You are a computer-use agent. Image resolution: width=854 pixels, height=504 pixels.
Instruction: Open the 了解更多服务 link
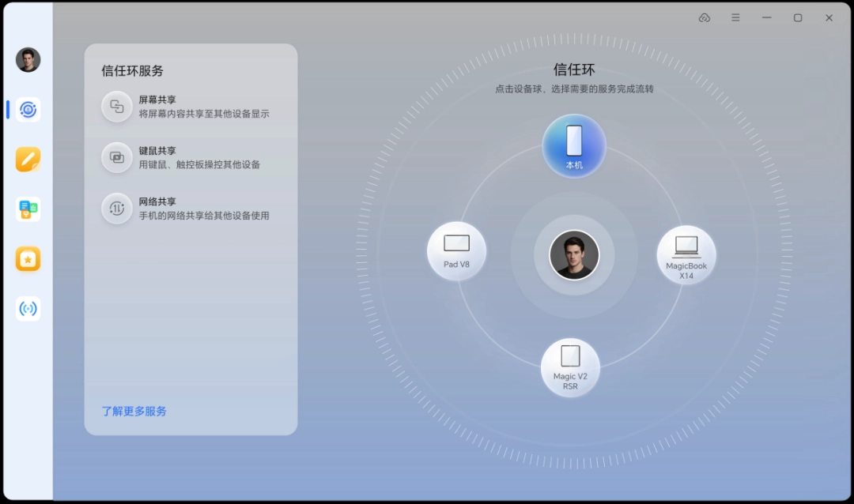click(x=134, y=411)
